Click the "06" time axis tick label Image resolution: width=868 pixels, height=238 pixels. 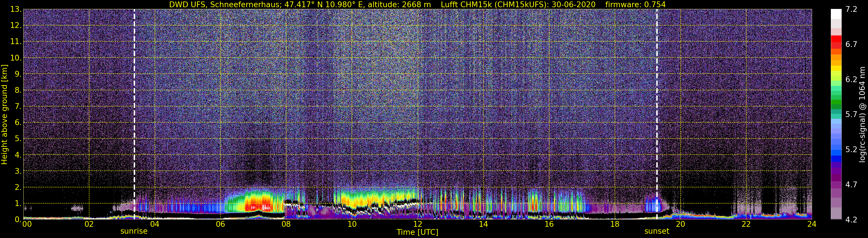(220, 224)
